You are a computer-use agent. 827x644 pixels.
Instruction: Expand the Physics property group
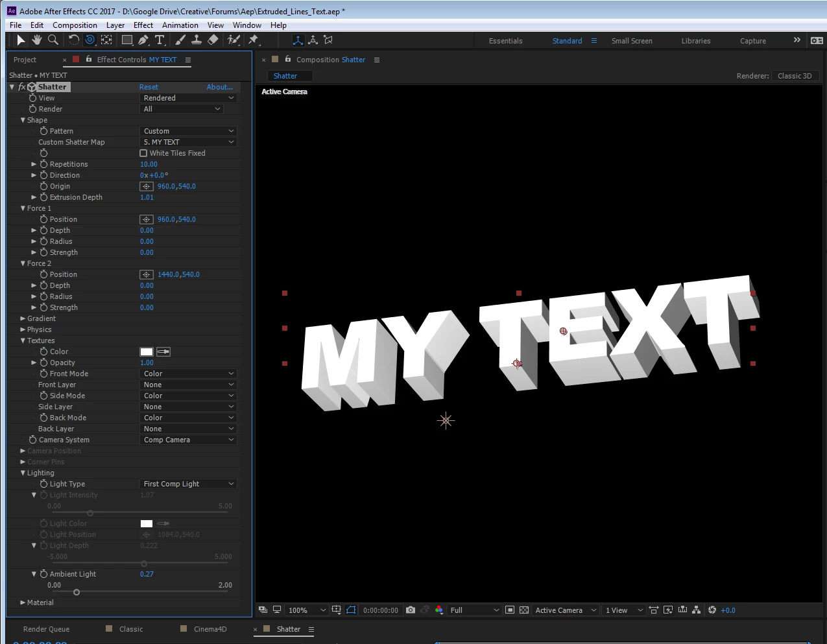coord(23,329)
